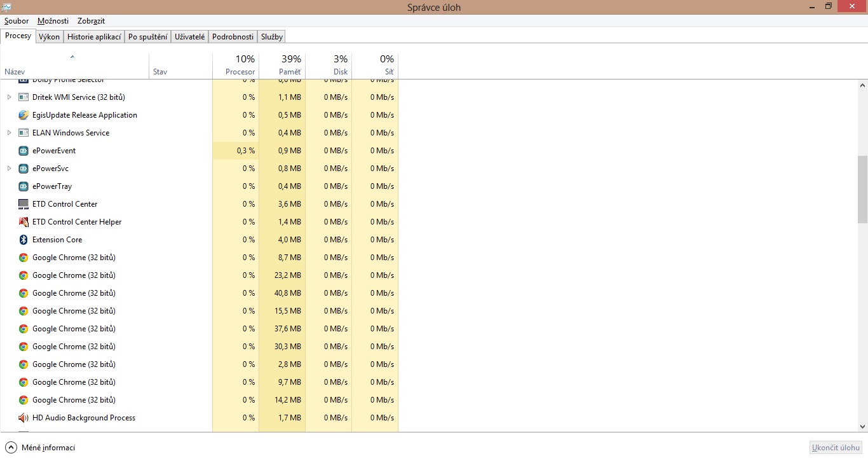Open the Podrobnosti tab

coord(233,37)
